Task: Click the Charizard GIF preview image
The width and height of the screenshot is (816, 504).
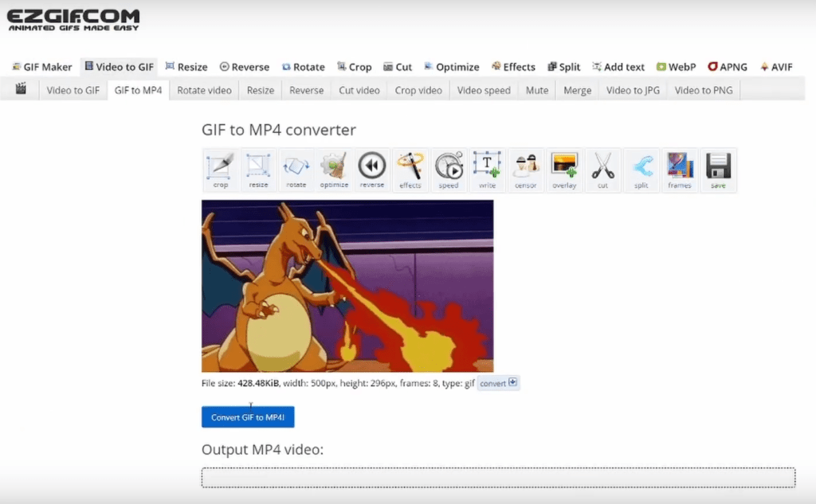Action: pyautogui.click(x=347, y=286)
